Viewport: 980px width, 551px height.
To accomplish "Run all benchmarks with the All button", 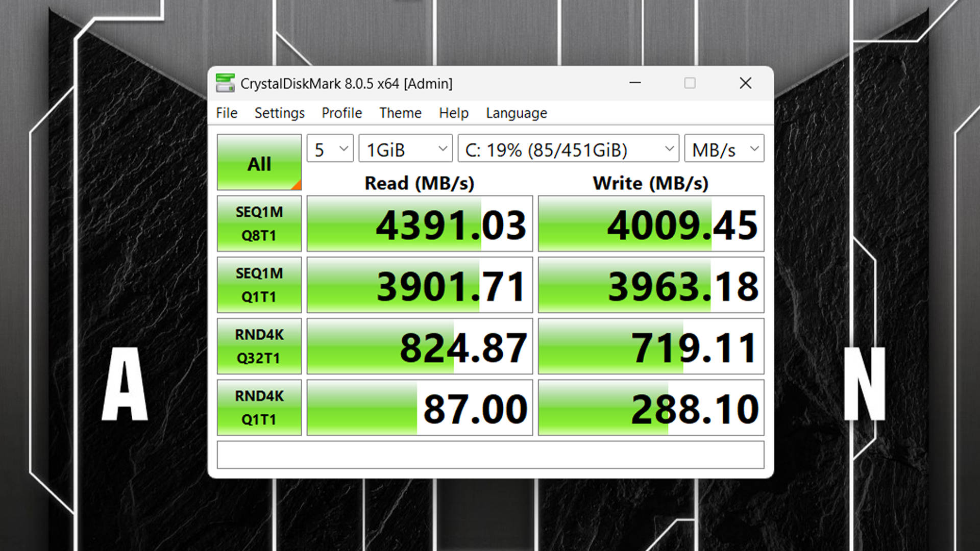I will [259, 163].
